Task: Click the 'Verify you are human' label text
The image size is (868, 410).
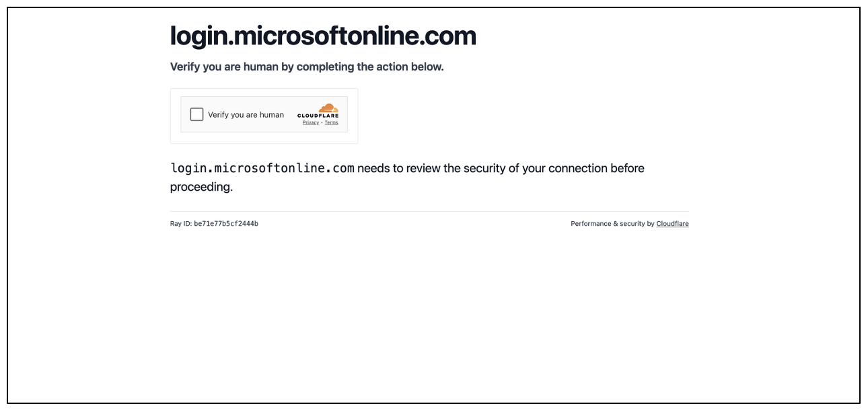Action: [246, 115]
